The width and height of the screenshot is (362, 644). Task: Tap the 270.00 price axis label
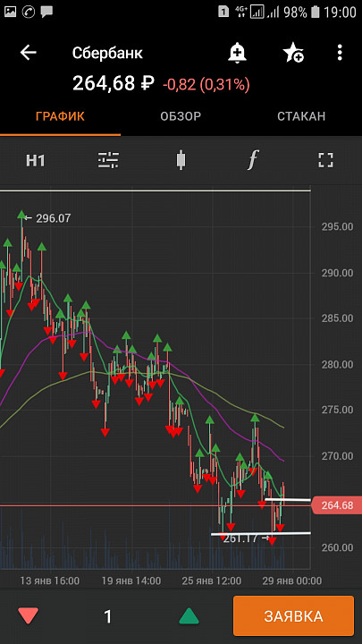coord(337,456)
